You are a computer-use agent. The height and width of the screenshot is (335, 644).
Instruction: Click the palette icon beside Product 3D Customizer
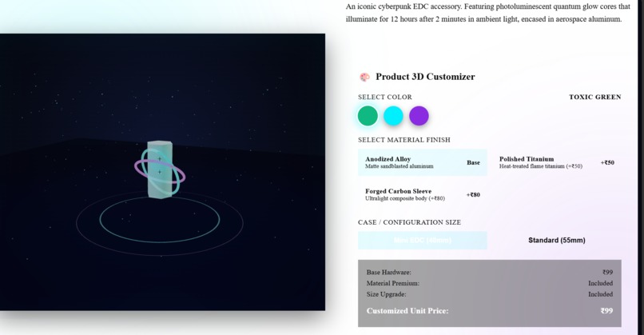[x=364, y=77]
